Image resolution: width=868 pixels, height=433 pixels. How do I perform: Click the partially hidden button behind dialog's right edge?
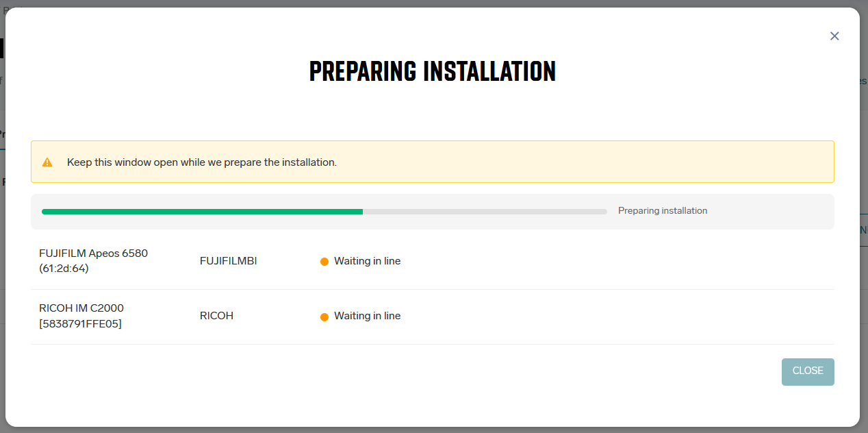tap(863, 231)
